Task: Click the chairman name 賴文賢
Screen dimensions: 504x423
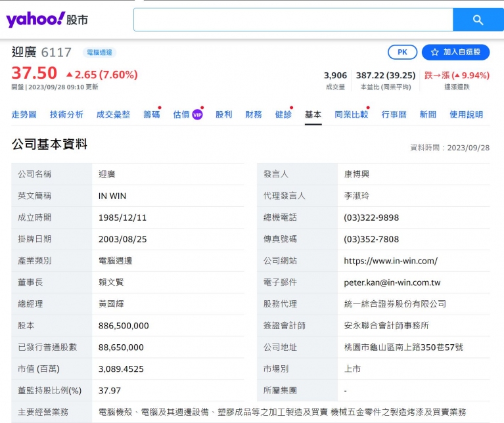Action: coord(111,282)
